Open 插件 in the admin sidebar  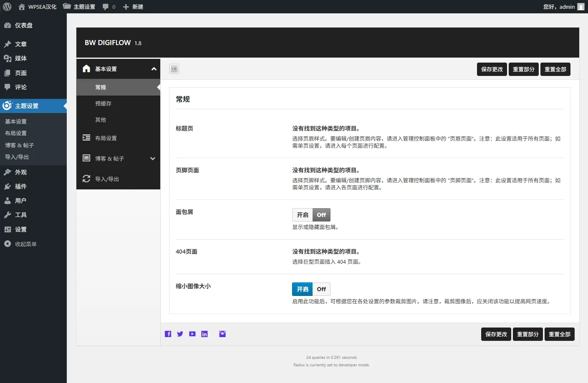point(20,186)
